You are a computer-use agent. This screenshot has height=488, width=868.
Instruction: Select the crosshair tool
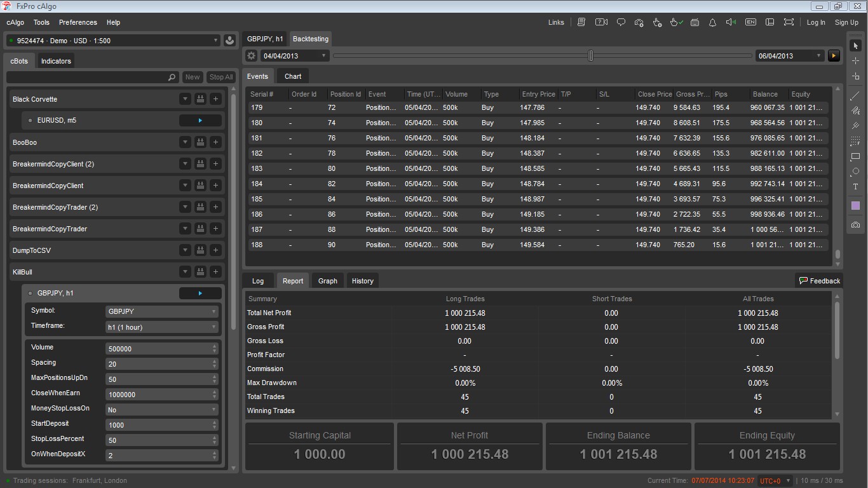(x=855, y=61)
